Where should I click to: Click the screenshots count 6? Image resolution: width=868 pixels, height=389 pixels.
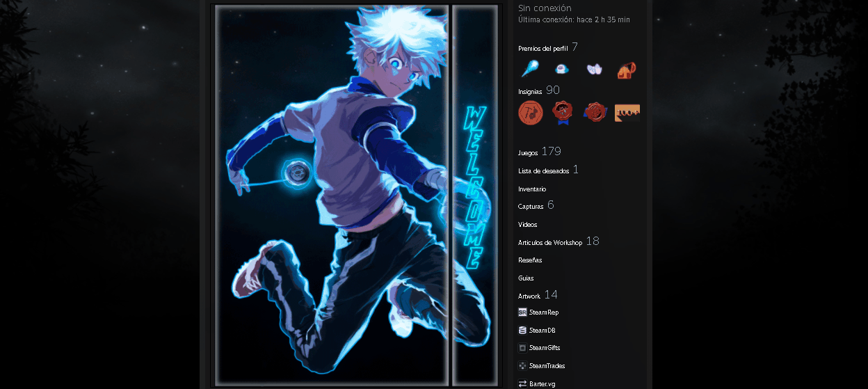click(551, 205)
